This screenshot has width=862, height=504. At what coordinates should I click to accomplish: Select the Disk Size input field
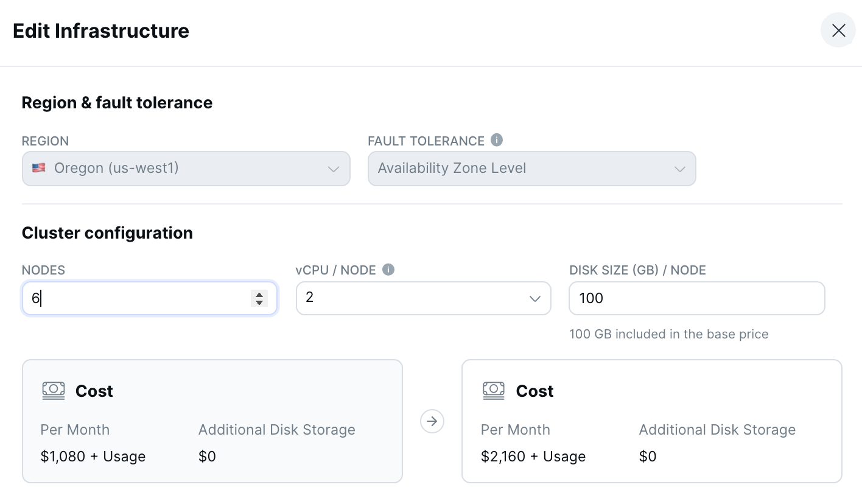tap(696, 298)
